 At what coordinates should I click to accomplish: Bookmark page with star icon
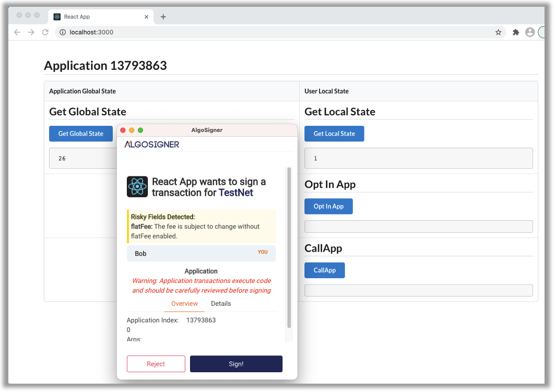coord(498,32)
